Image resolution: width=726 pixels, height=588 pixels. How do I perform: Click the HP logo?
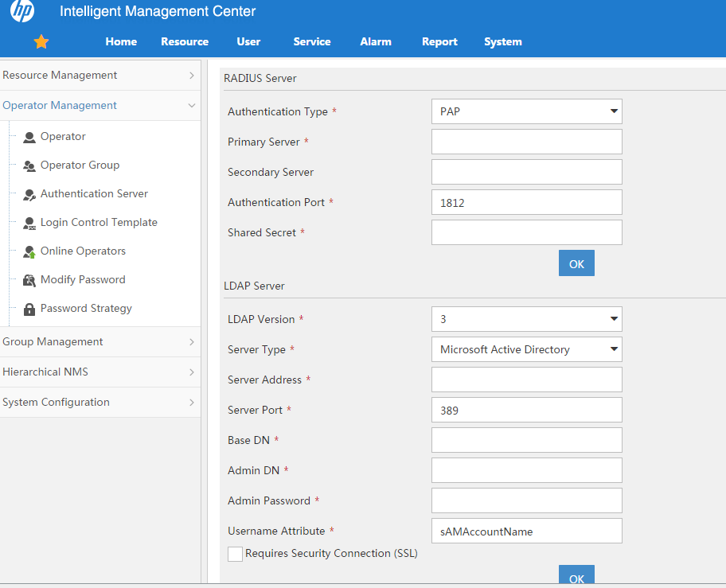point(21,12)
